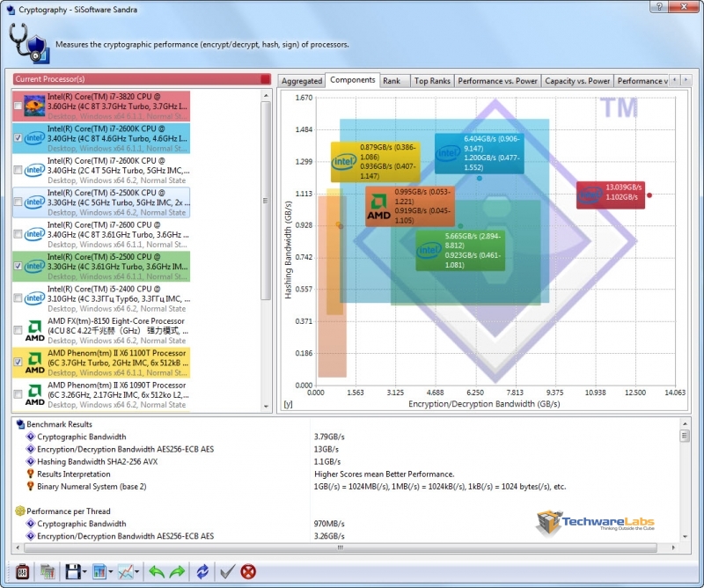The width and height of the screenshot is (704, 588).
Task: Check the i5-2500K CPU checkbox
Action: point(18,202)
